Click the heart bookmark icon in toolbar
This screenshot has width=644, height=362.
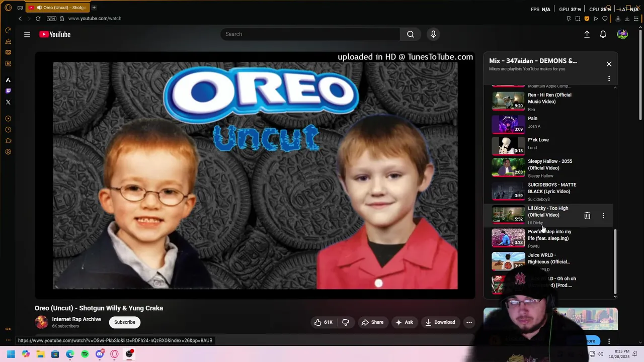605,19
